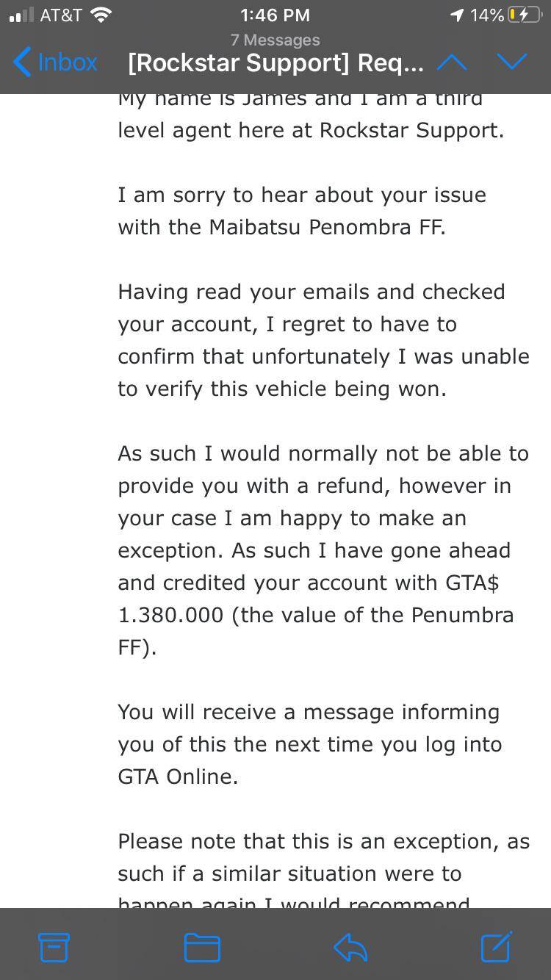
Task: Tap the location services arrow icon
Action: pos(457,15)
